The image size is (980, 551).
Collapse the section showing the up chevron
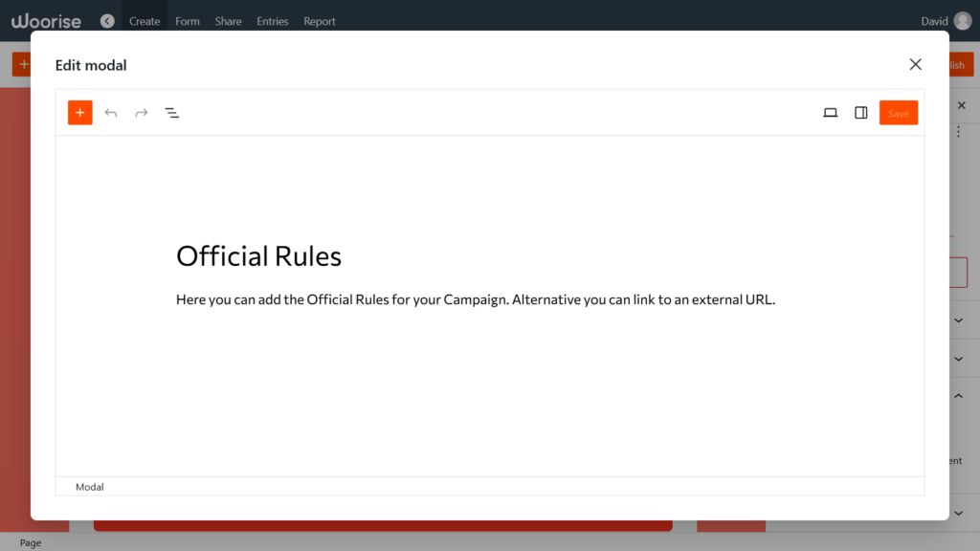(x=959, y=395)
